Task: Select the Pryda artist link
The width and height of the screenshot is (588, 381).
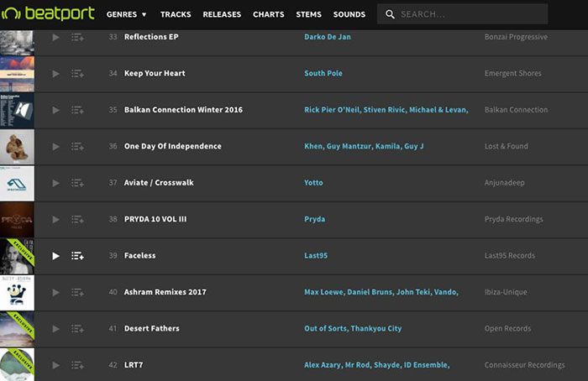Action: pyautogui.click(x=314, y=220)
